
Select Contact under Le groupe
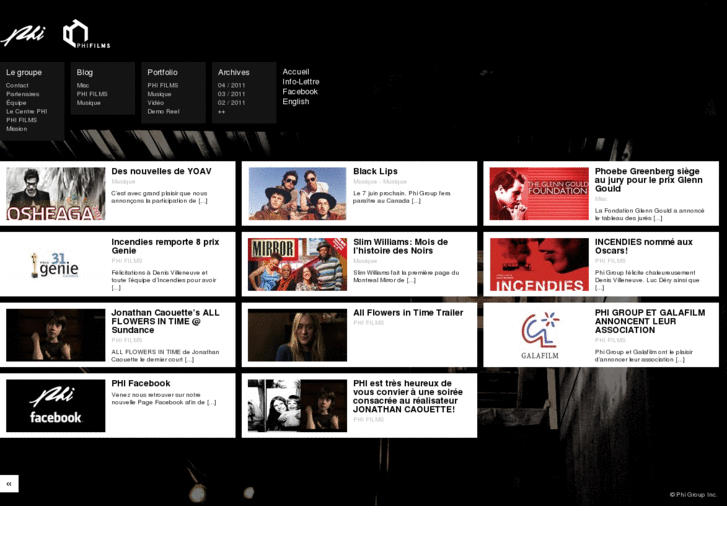pos(17,85)
